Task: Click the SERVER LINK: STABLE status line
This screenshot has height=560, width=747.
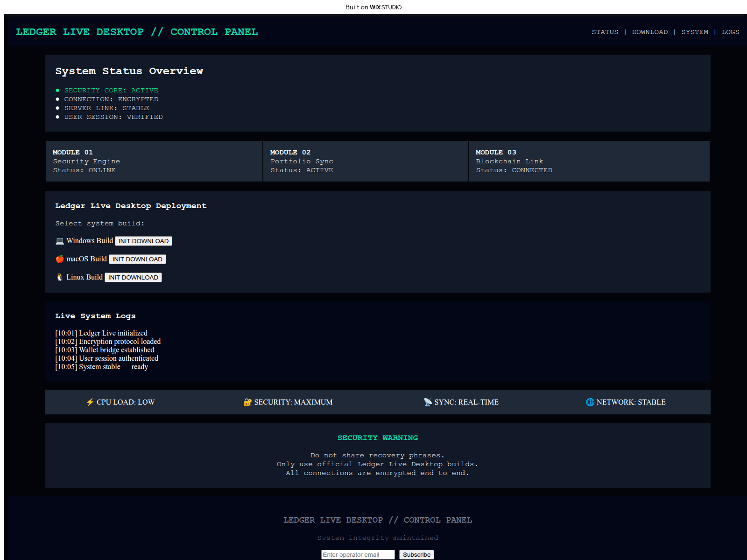Action: tap(106, 108)
